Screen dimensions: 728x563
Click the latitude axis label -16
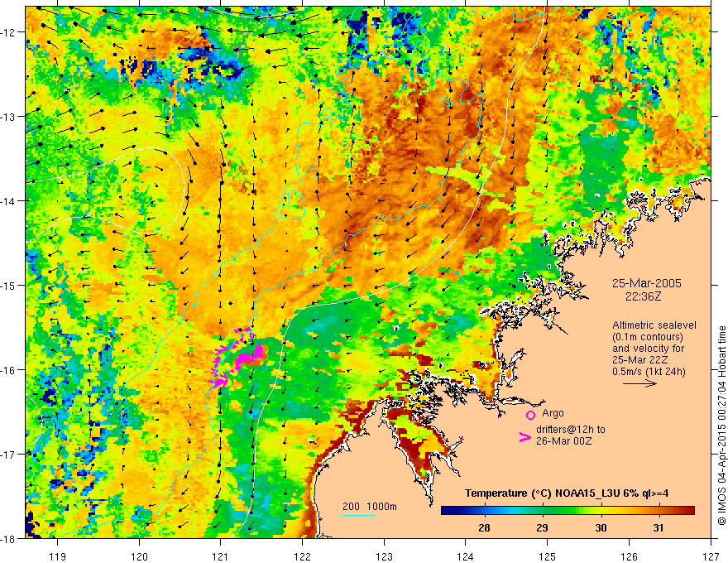[8, 370]
